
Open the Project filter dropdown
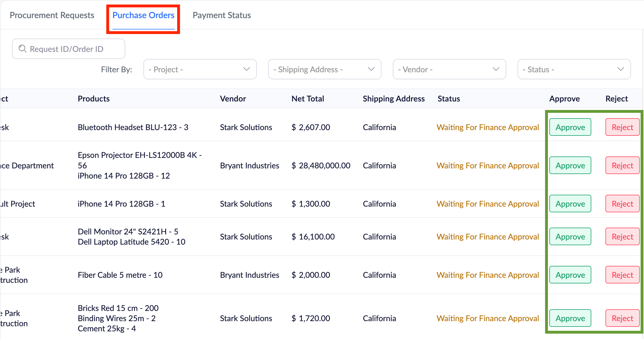(x=200, y=69)
